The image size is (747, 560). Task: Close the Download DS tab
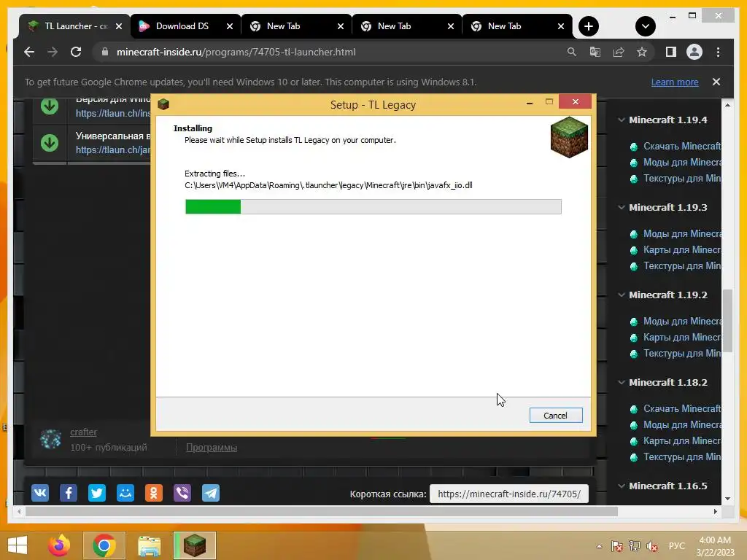(230, 26)
